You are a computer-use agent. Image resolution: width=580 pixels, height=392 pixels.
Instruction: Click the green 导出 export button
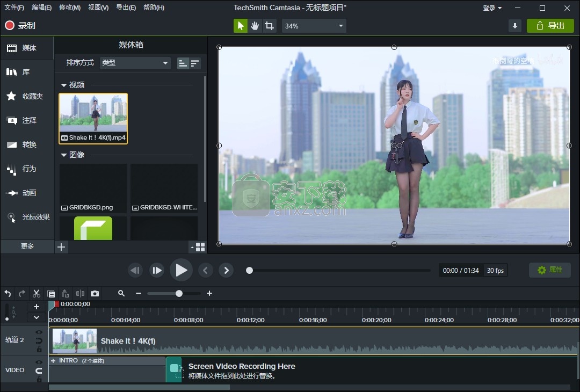pyautogui.click(x=550, y=26)
